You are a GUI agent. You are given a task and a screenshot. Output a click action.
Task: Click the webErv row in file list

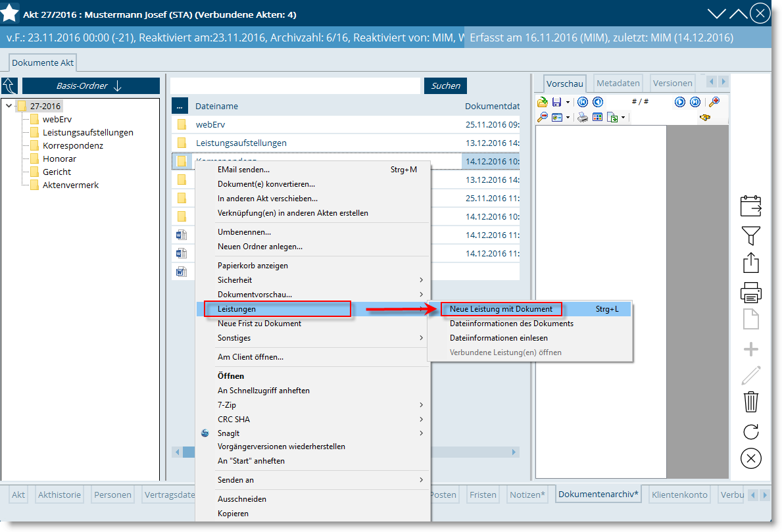pyautogui.click(x=345, y=125)
